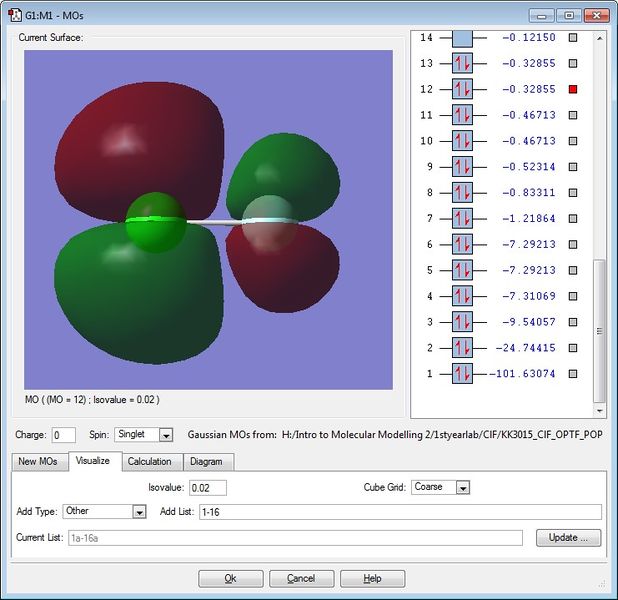Open the Add Type dropdown showing Other

pyautogui.click(x=104, y=511)
